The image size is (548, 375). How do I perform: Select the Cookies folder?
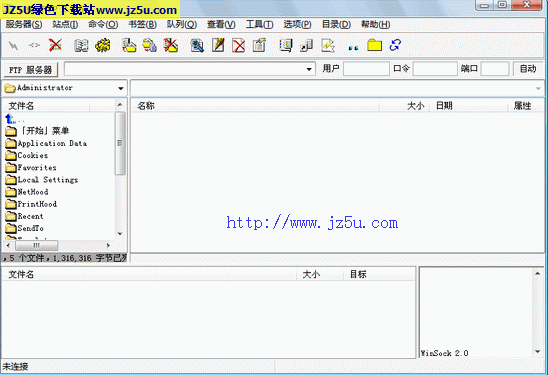click(x=27, y=155)
